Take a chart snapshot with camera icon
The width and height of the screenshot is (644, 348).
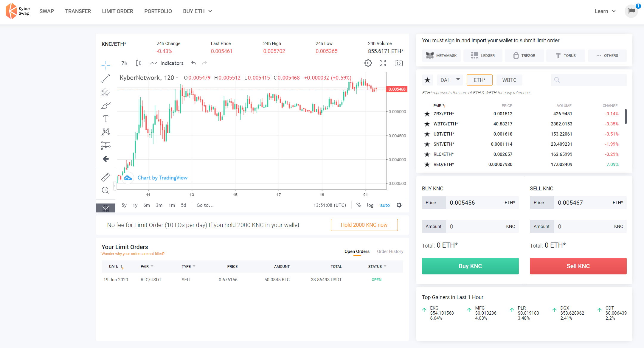click(398, 63)
